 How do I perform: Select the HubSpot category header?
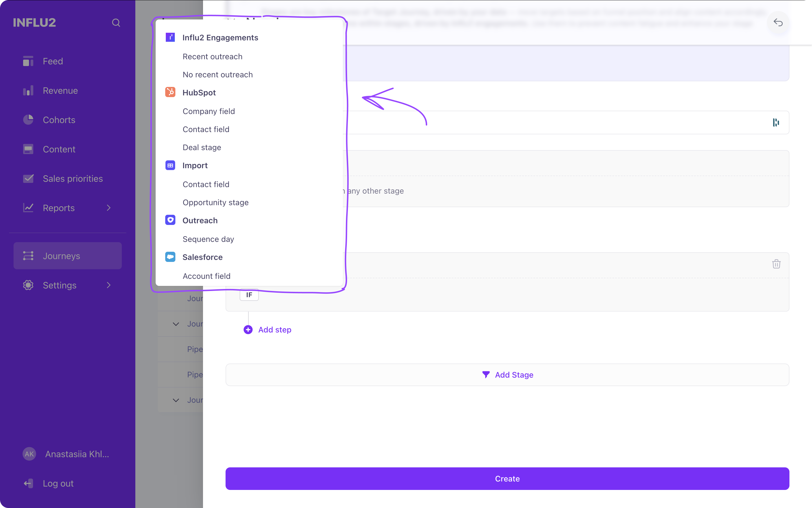[x=199, y=92]
